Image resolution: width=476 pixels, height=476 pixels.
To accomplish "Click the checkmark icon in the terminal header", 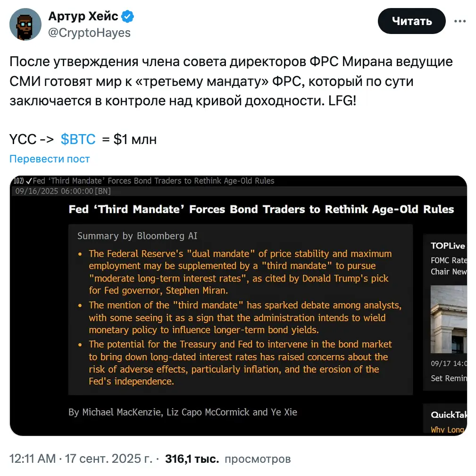I will 29,181.
